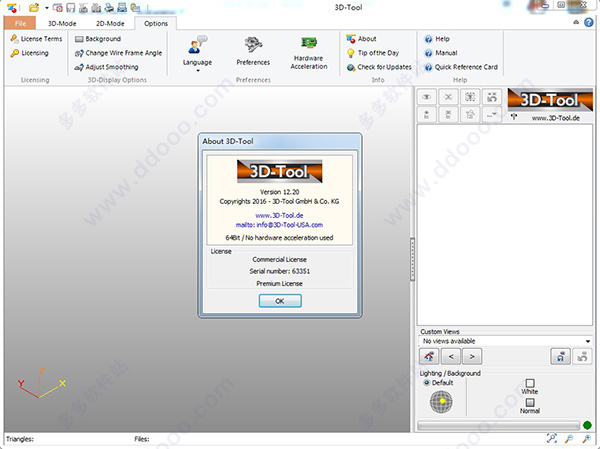This screenshot has width=600, height=449.
Task: Toggle the Normal background checkbox
Action: tap(530, 402)
